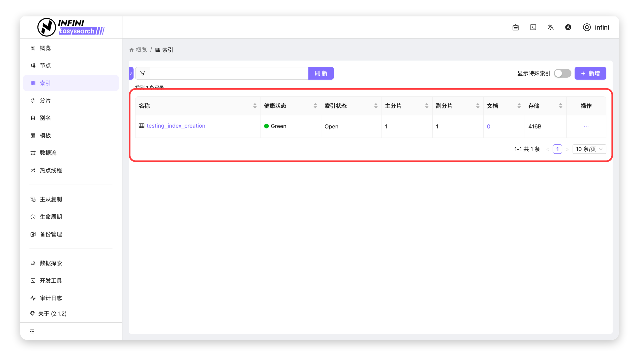This screenshot has width=639, height=364.
Task: Click the 新增 add index button
Action: click(x=590, y=73)
